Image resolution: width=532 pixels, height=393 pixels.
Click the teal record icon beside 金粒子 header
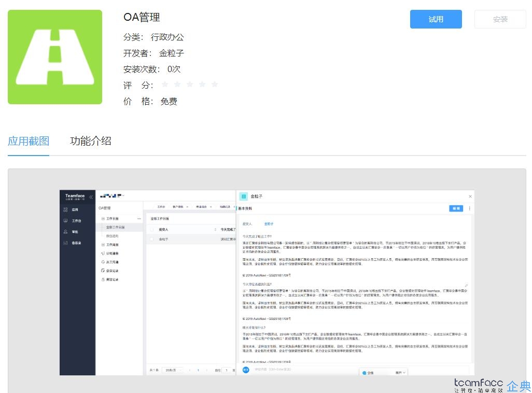click(x=243, y=197)
